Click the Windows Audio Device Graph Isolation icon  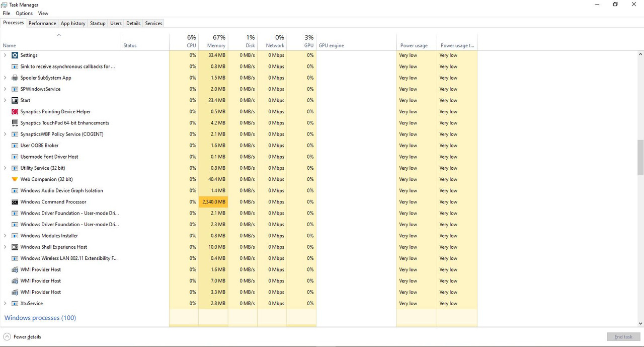click(x=15, y=191)
